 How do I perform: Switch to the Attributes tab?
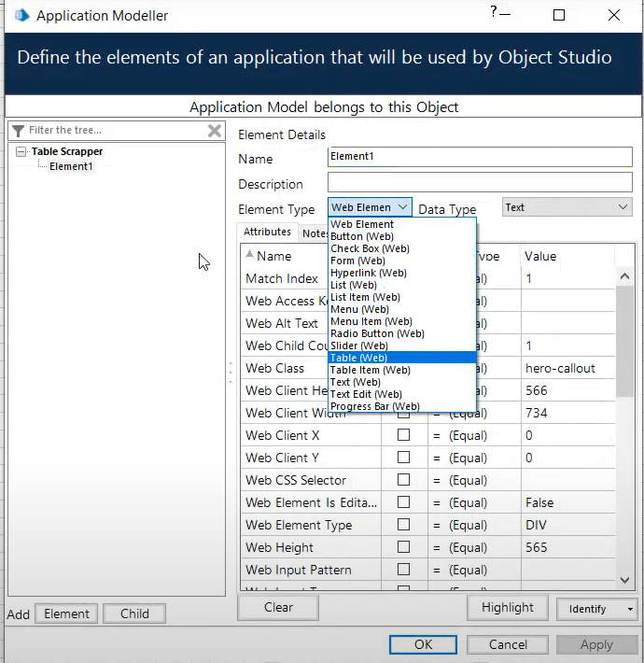pyautogui.click(x=268, y=232)
